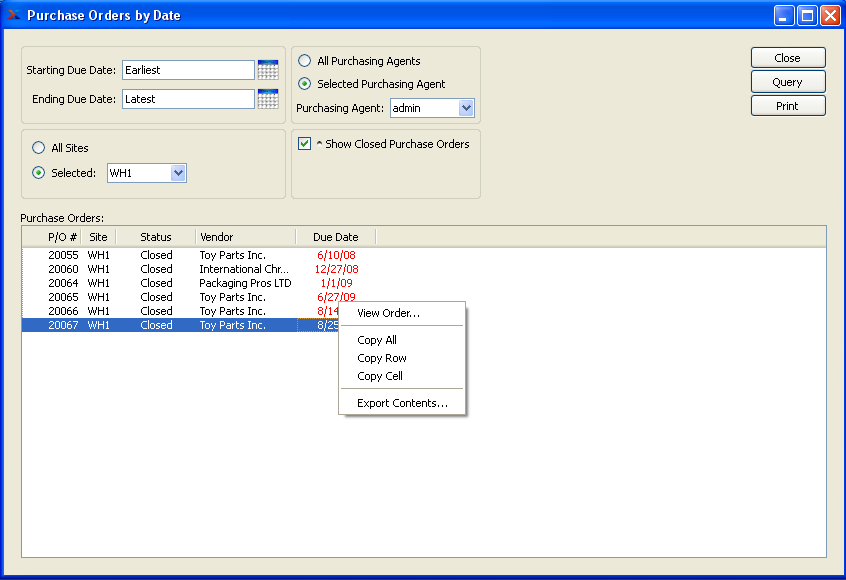Viewport: 846px width, 580px height.
Task: Sort by the Site column header
Action: point(98,237)
